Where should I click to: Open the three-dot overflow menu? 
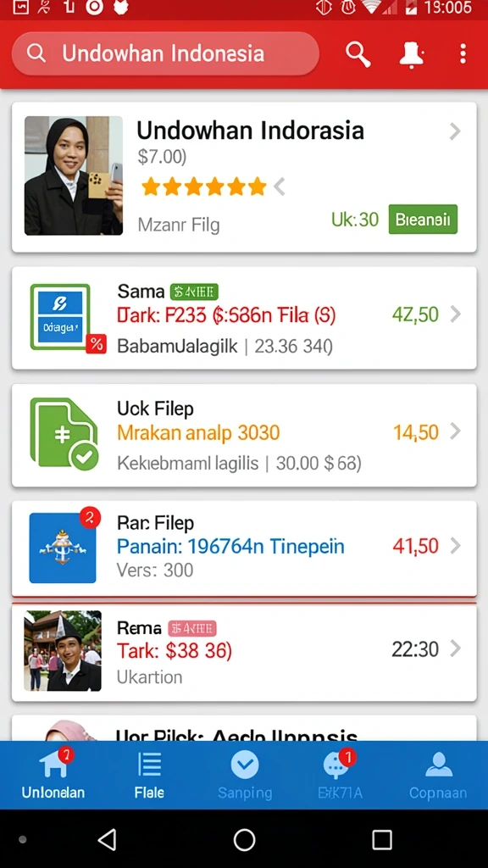[x=463, y=54]
